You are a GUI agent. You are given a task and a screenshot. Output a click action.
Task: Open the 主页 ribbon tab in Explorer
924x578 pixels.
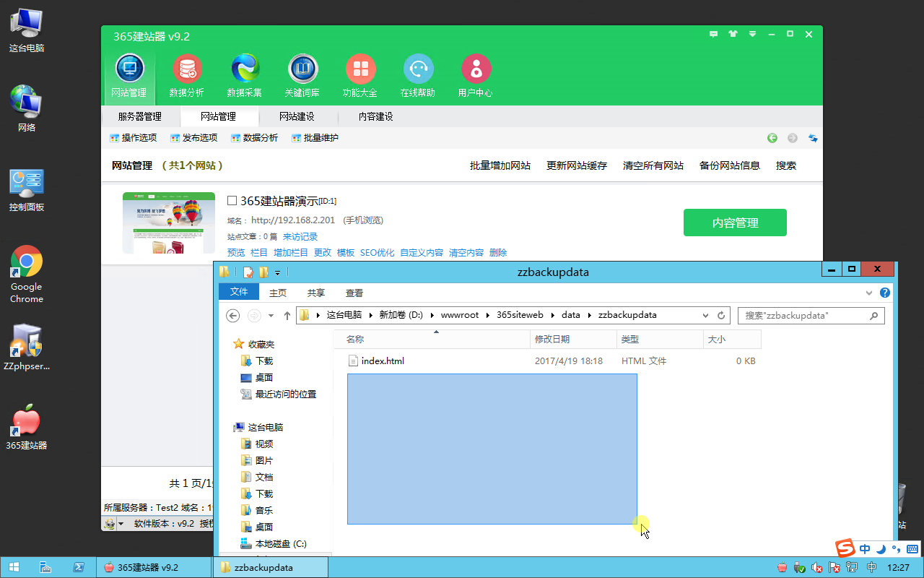278,293
